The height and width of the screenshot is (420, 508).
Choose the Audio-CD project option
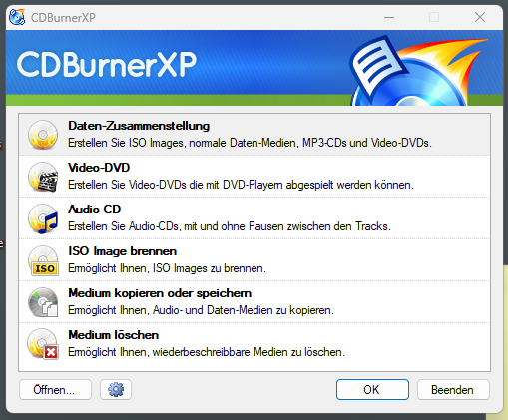tap(254, 218)
